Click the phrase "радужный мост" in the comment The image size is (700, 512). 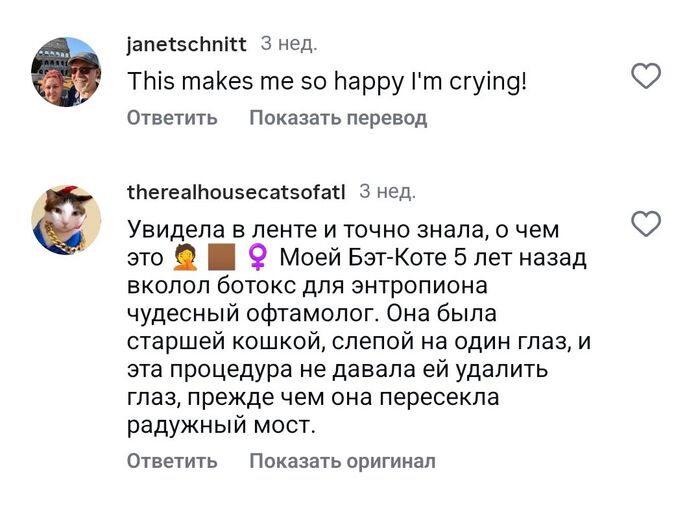[x=221, y=425]
